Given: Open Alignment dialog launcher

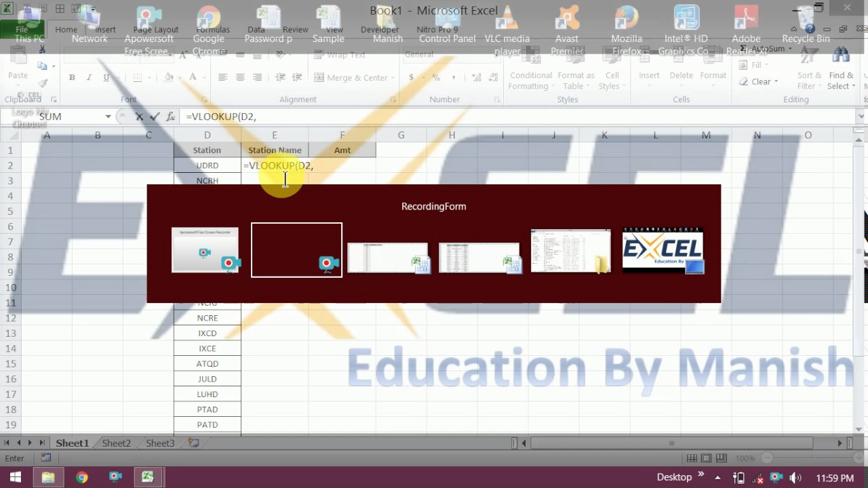Looking at the screenshot, I should coord(395,100).
